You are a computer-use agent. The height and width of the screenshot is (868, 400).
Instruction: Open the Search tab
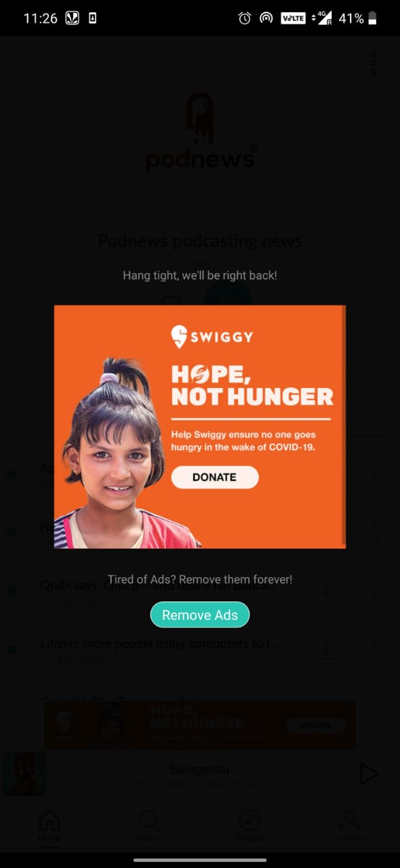click(149, 827)
